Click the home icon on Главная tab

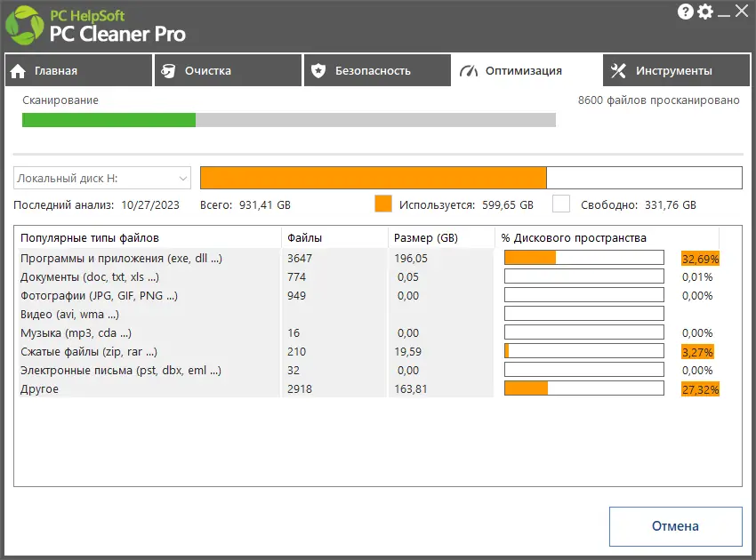click(18, 71)
